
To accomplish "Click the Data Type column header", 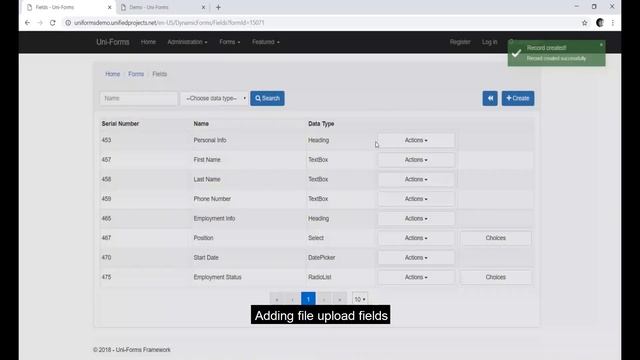I will (x=321, y=124).
